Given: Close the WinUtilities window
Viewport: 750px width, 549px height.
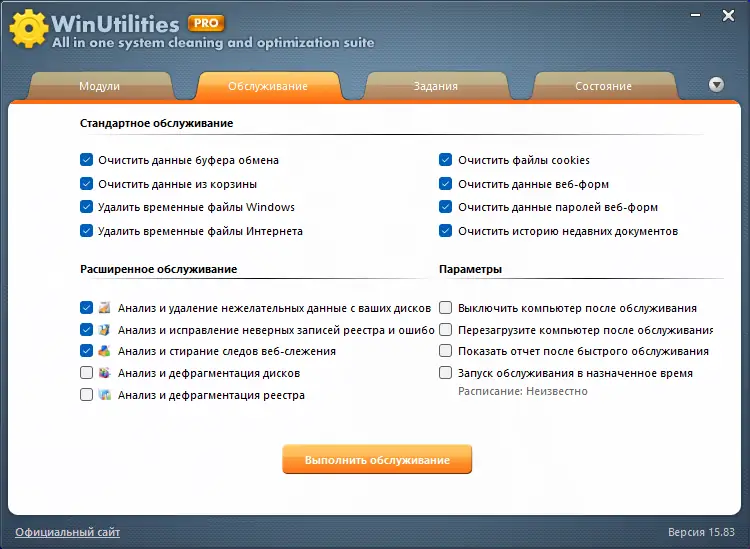Looking at the screenshot, I should pos(728,16).
